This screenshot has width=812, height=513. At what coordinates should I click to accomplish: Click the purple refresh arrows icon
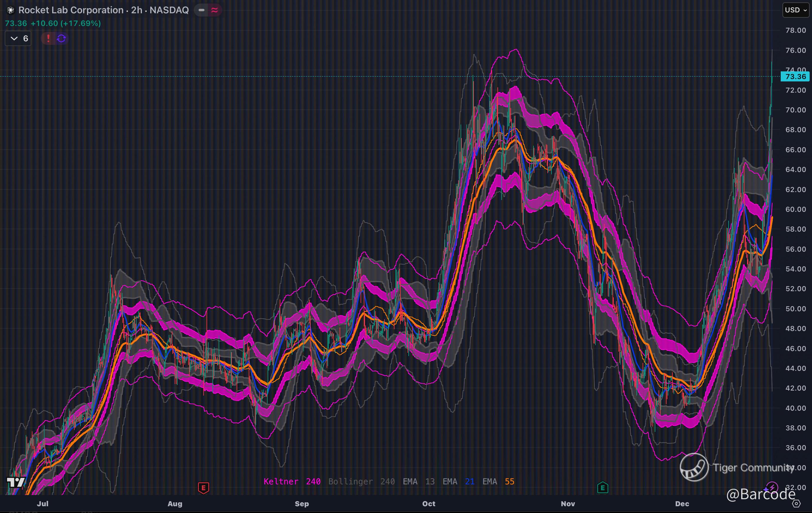tap(61, 38)
